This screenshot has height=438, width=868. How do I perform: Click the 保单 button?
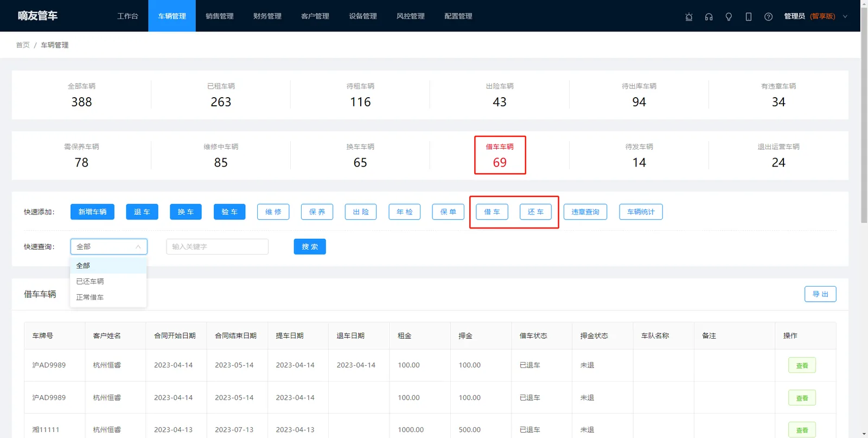pyautogui.click(x=448, y=212)
